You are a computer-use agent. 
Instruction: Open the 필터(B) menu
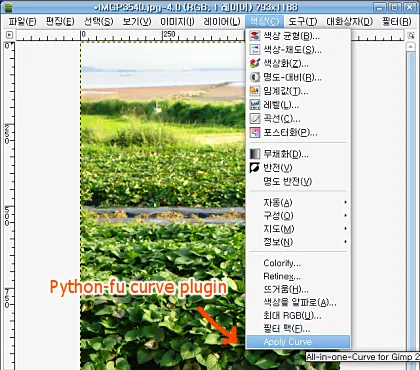point(397,22)
